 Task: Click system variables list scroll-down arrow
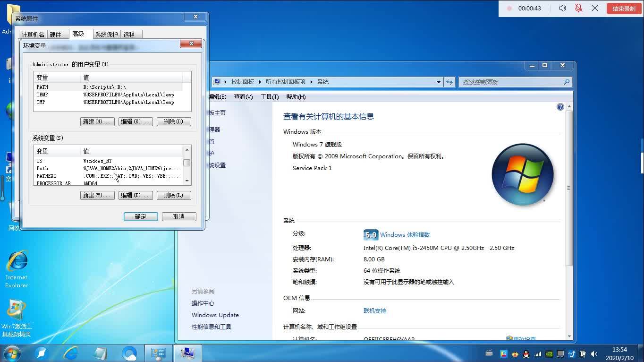click(187, 181)
